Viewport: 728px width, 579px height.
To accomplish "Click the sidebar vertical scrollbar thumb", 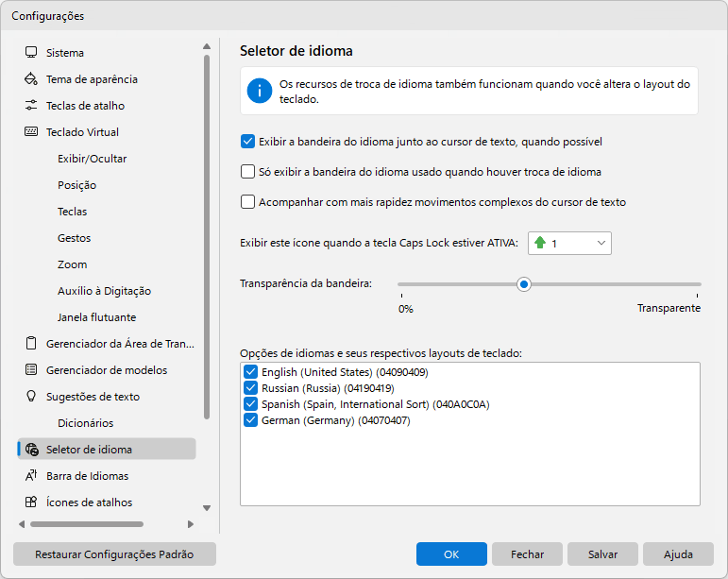I will (207, 237).
